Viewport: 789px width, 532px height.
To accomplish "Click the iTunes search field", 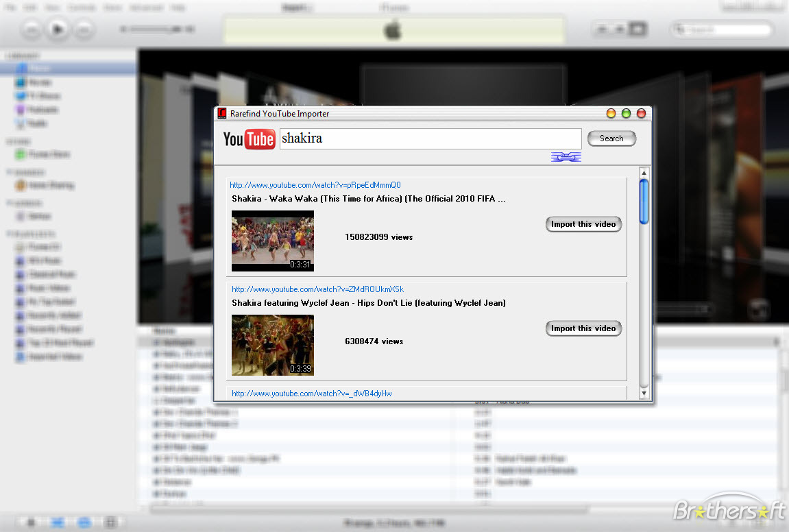I will tap(722, 29).
